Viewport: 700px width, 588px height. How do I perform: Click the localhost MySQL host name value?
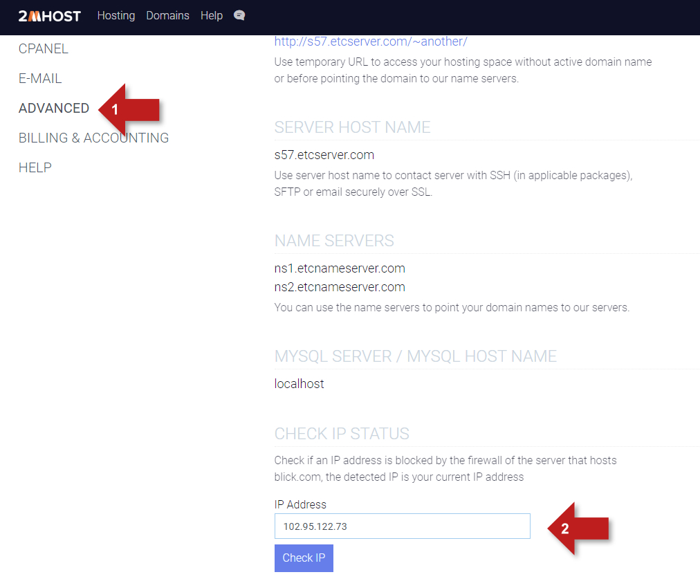(x=299, y=384)
